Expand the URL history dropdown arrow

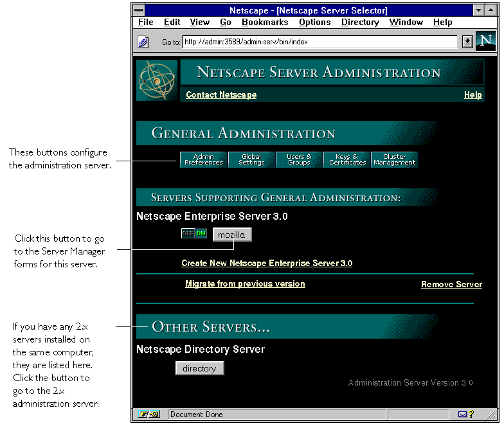467,42
